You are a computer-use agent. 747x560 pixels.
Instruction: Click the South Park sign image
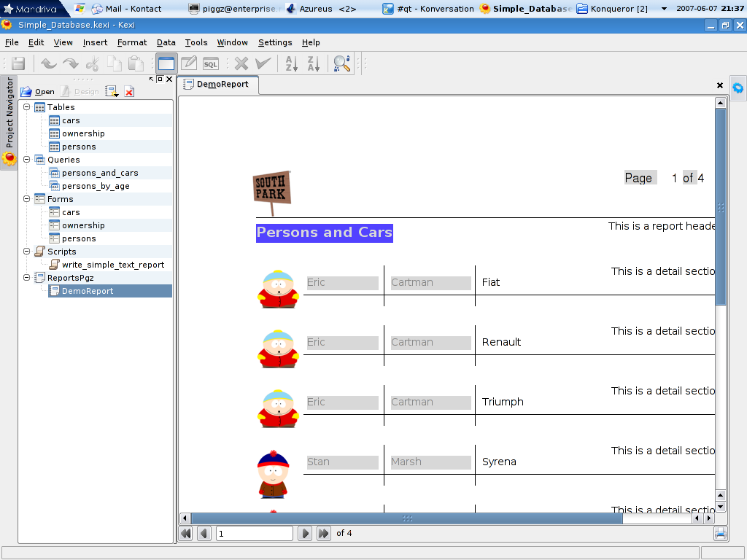click(x=271, y=192)
